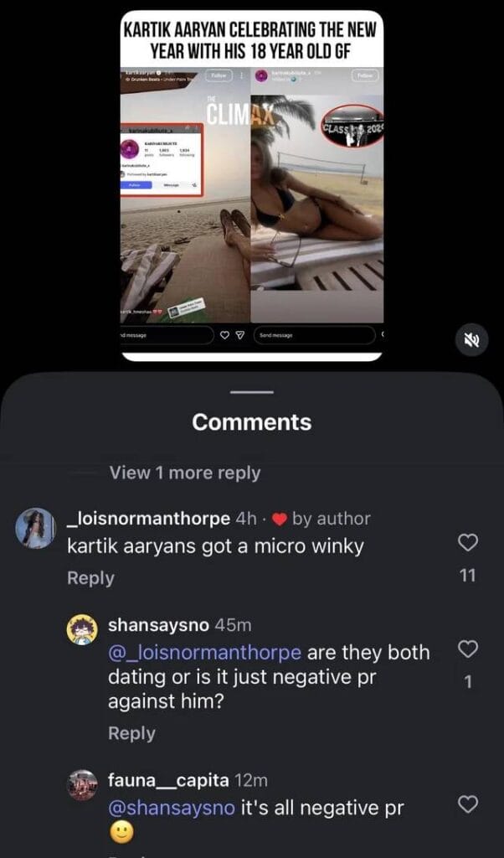View the 11 likes count on comment

click(468, 575)
